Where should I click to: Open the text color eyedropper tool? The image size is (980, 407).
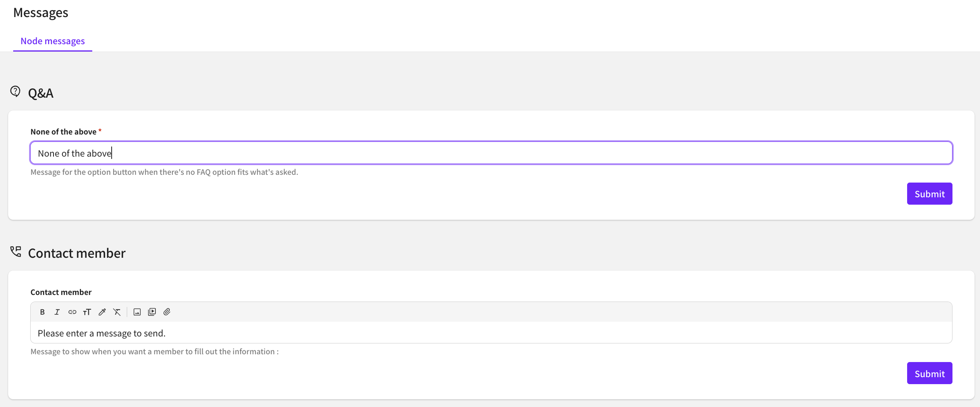coord(102,312)
